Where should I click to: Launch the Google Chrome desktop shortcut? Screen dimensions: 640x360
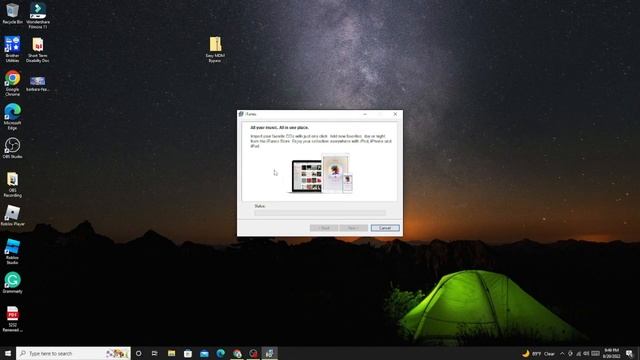tap(13, 83)
